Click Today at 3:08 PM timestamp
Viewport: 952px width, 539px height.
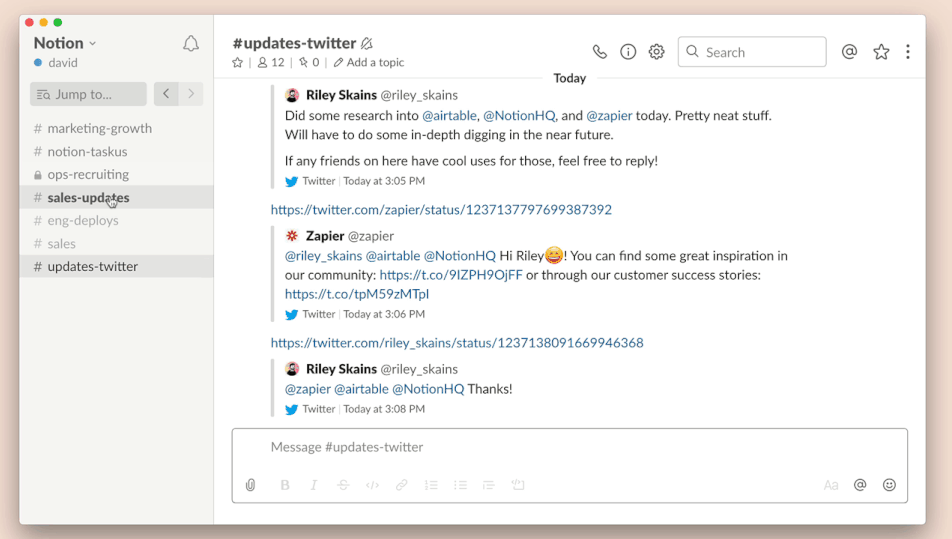[x=384, y=409]
